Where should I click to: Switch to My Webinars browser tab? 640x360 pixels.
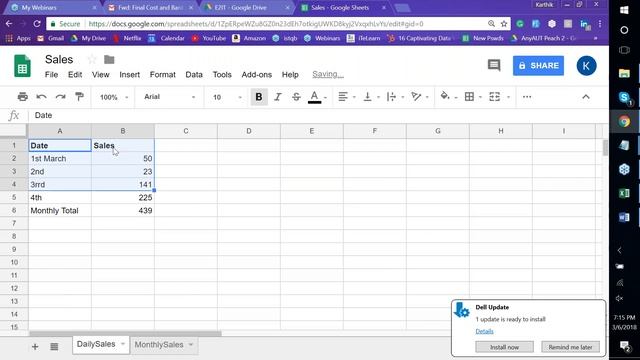tap(53, 7)
